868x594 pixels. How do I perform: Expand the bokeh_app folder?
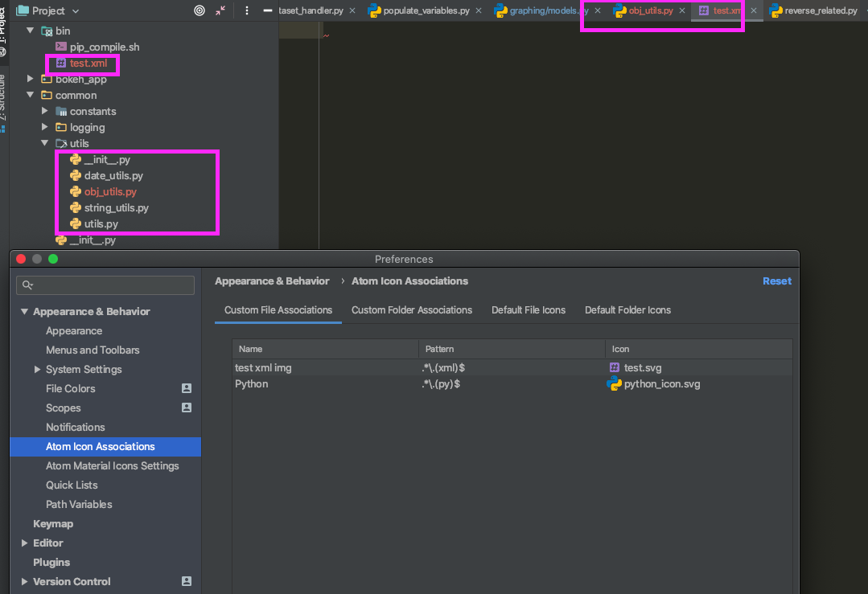coord(30,79)
